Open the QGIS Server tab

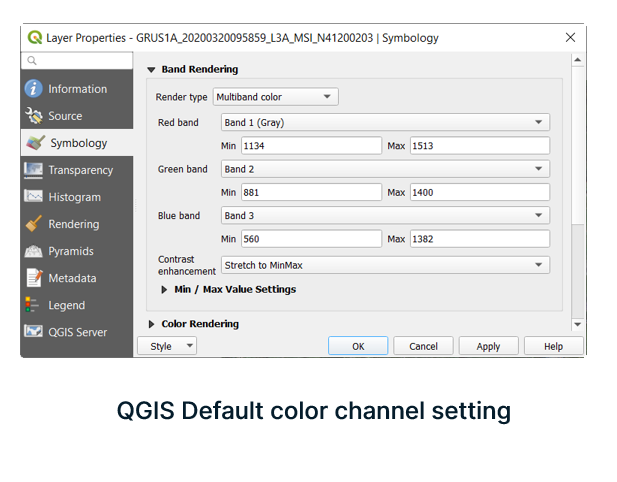click(77, 332)
